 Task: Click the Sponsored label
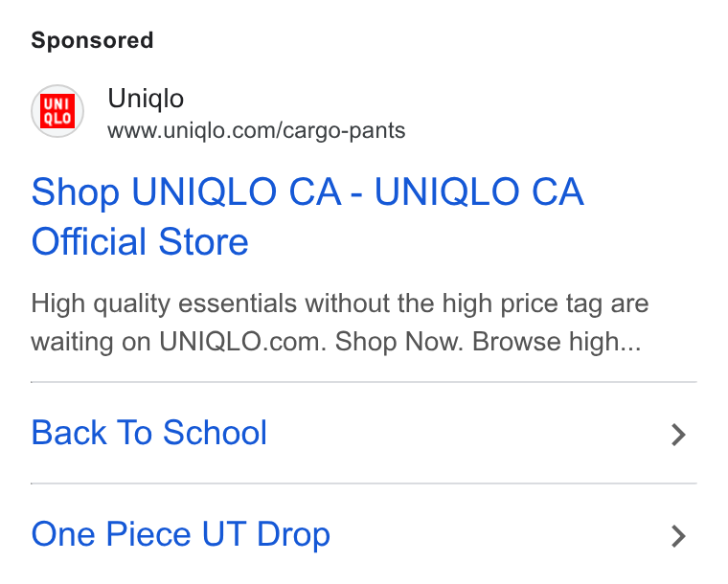(x=92, y=40)
